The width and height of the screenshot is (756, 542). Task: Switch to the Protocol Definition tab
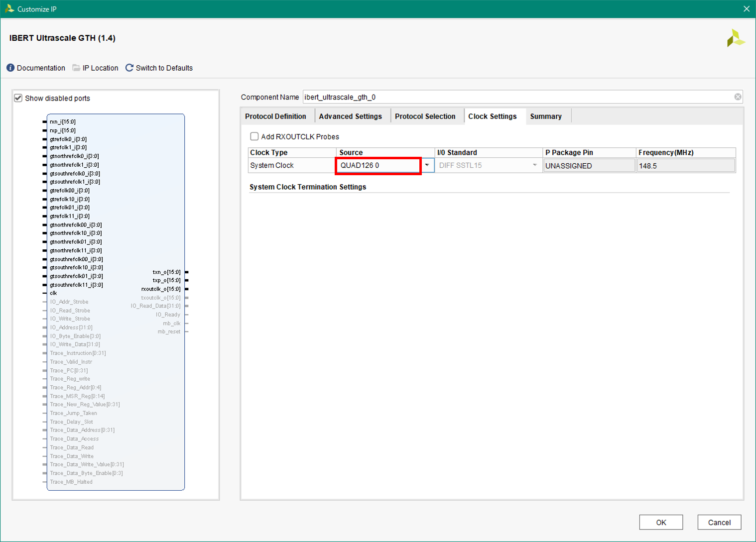coord(275,116)
